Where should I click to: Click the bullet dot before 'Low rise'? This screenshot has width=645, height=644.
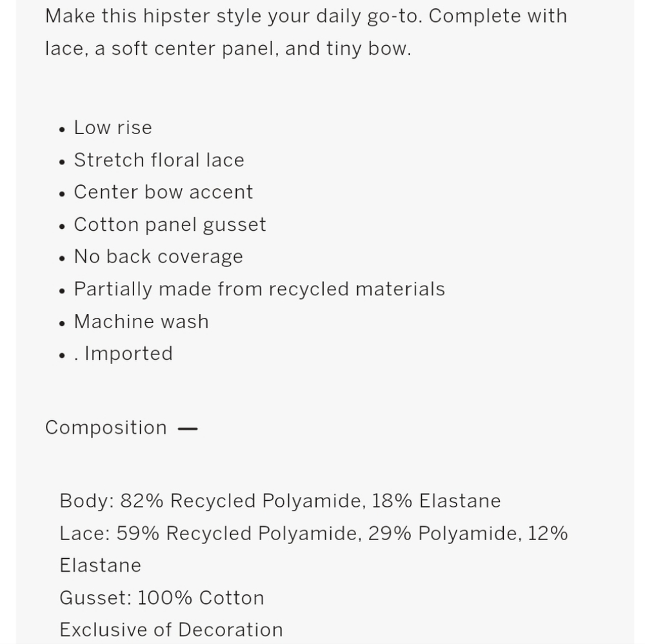[x=62, y=130]
